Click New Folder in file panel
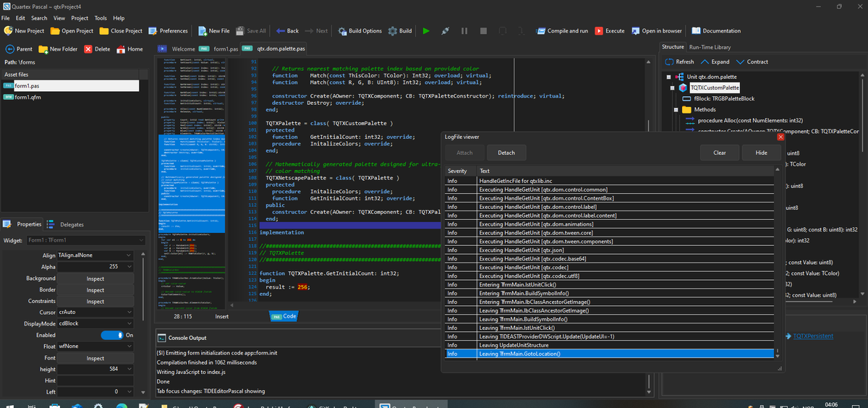Image resolution: width=868 pixels, height=408 pixels. point(58,49)
